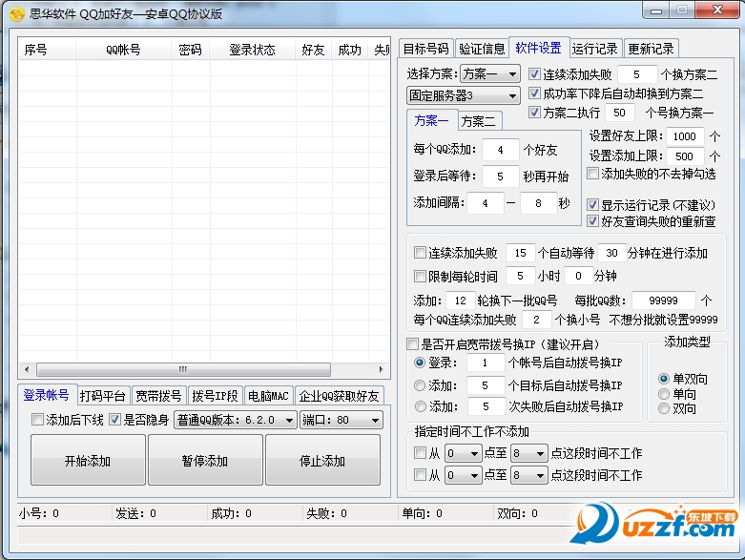Click the 好友 column header
Screen dimensions: 745x560
[x=313, y=50]
